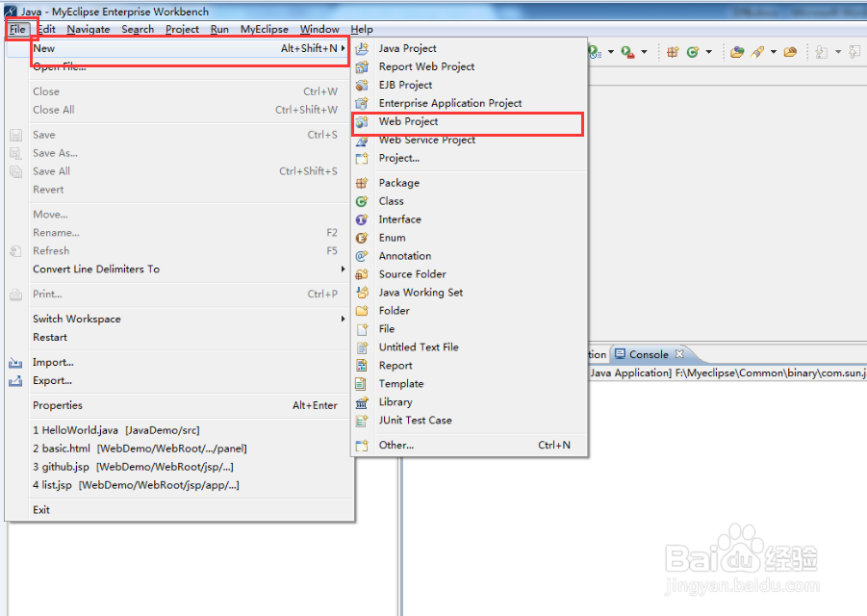Open the Project menu
Viewport: 867px width, 616px height.
(182, 29)
